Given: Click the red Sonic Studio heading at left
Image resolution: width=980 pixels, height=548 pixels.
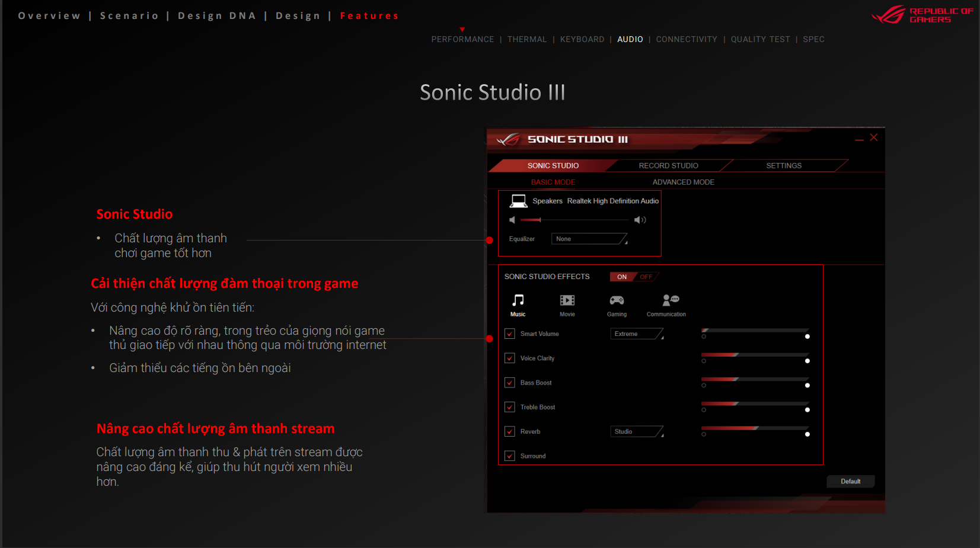Looking at the screenshot, I should [x=135, y=214].
